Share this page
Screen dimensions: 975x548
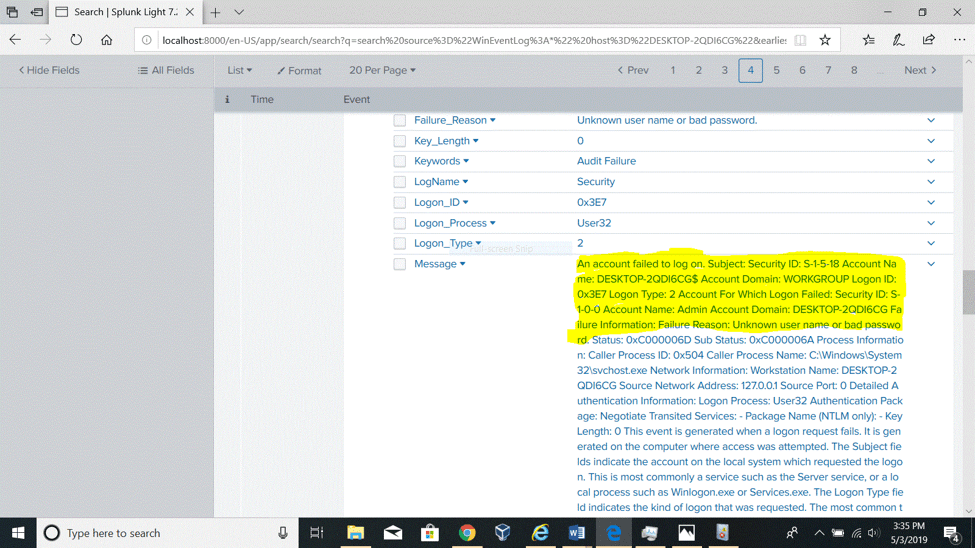(928, 40)
